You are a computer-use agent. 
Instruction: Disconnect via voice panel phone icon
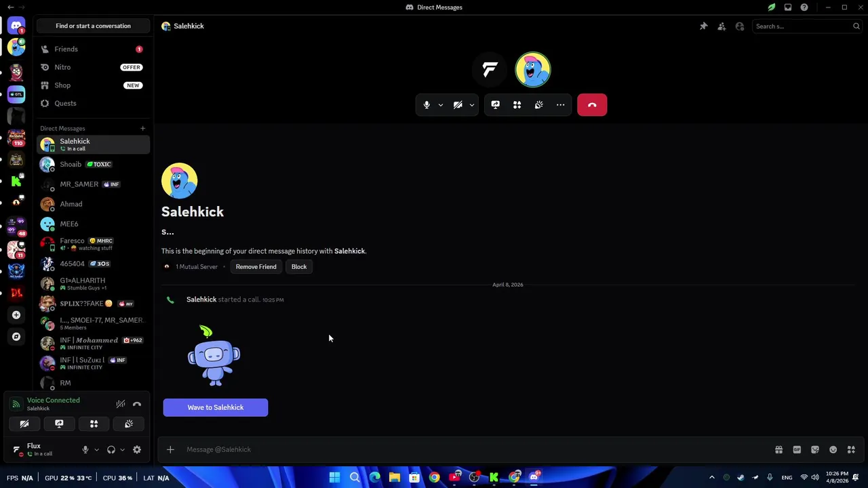[x=137, y=404]
